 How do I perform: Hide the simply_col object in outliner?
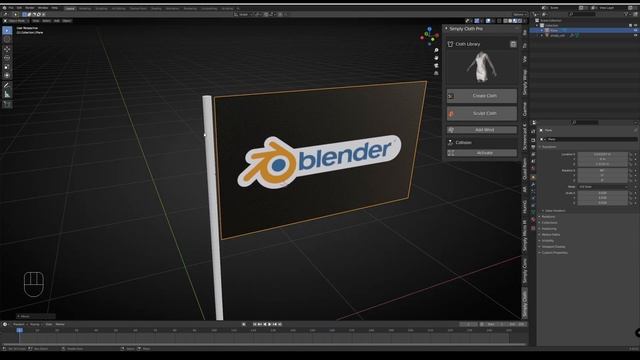click(x=636, y=36)
